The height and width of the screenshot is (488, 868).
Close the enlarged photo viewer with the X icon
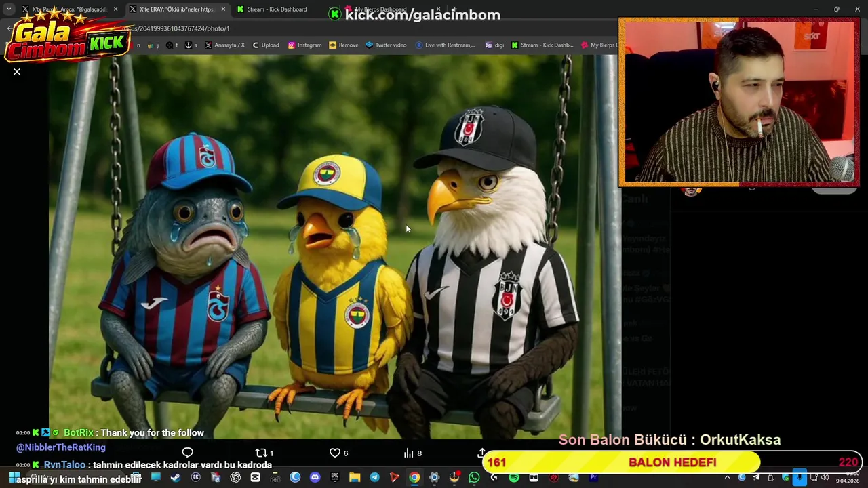click(x=17, y=72)
